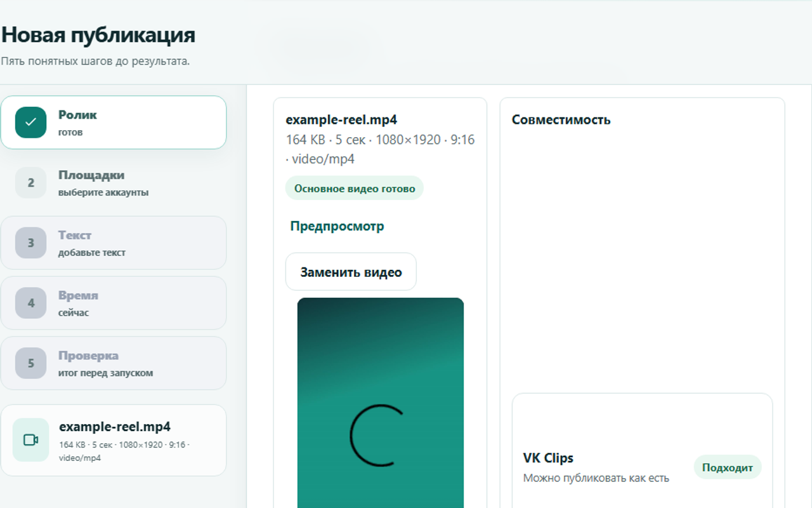
Task: Click the Заменить видео button
Action: click(351, 272)
